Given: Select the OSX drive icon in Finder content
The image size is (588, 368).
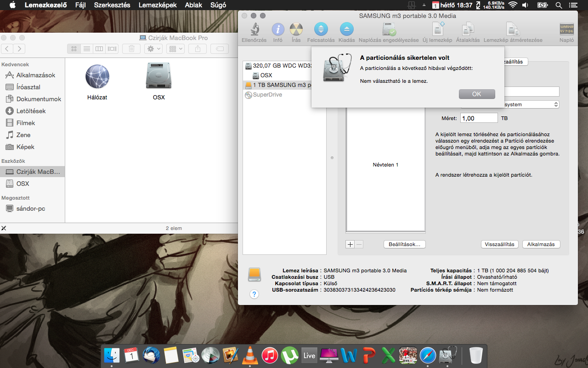Looking at the screenshot, I should pyautogui.click(x=158, y=76).
